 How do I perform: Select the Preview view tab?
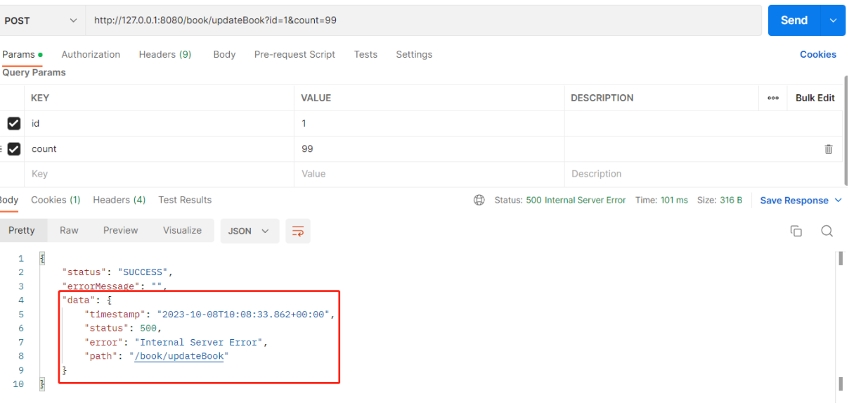coord(121,231)
